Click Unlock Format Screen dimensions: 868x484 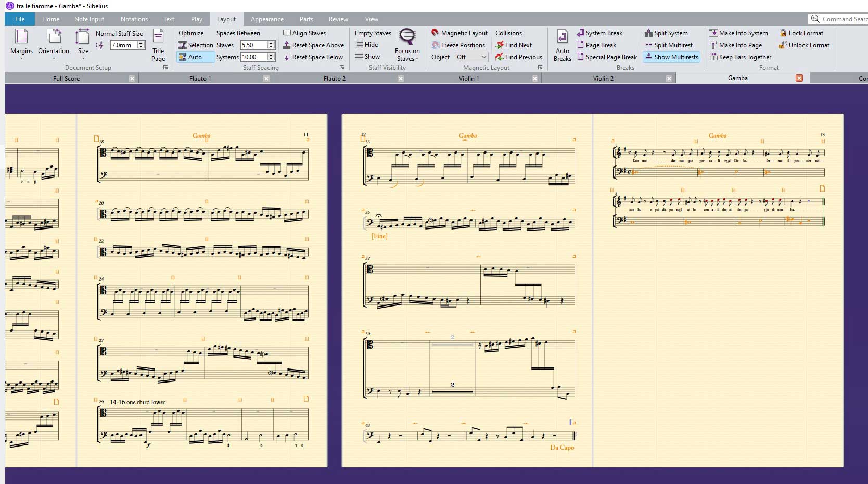pyautogui.click(x=805, y=45)
